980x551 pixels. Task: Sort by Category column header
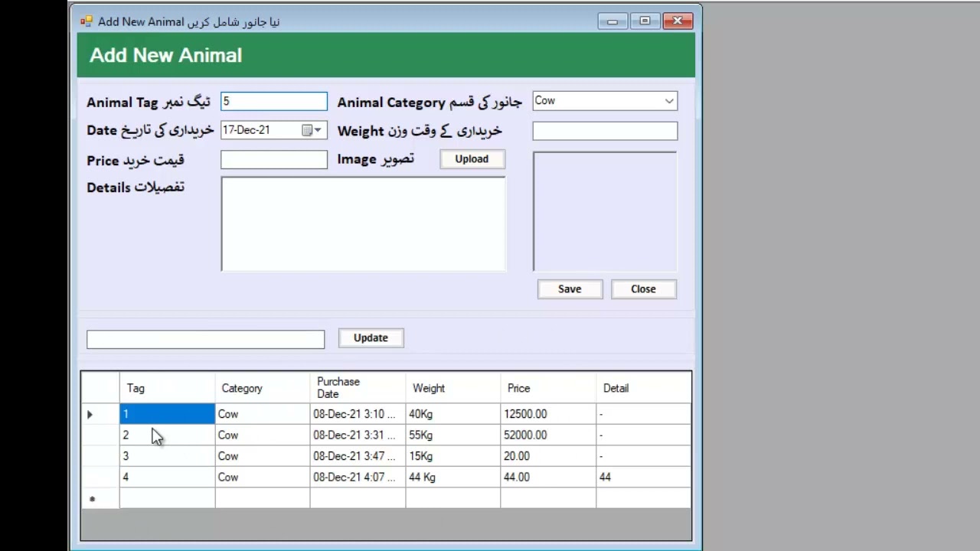pos(263,388)
